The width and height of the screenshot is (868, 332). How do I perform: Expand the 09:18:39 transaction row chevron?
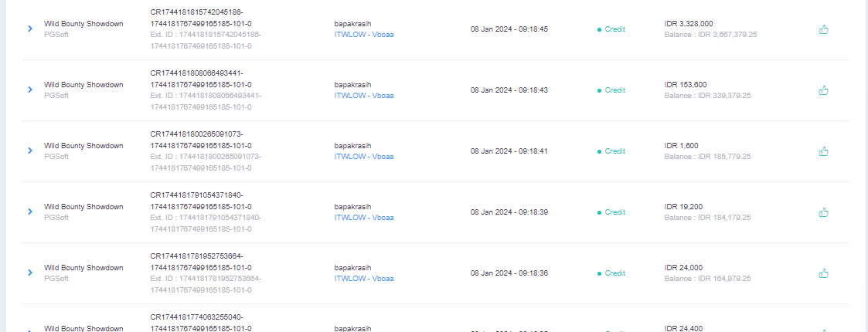30,212
